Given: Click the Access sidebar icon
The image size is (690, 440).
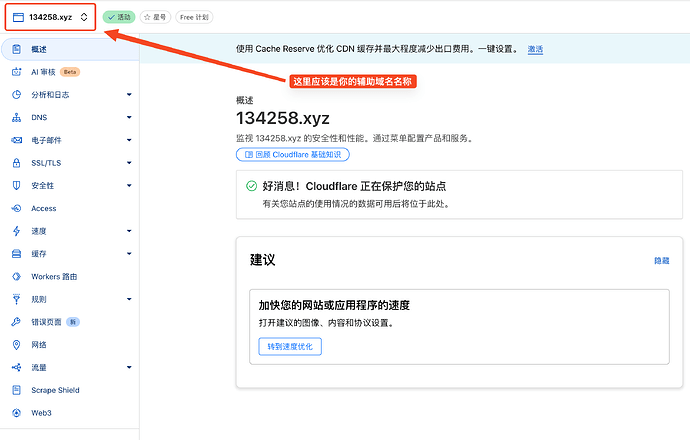Looking at the screenshot, I should [x=16, y=209].
